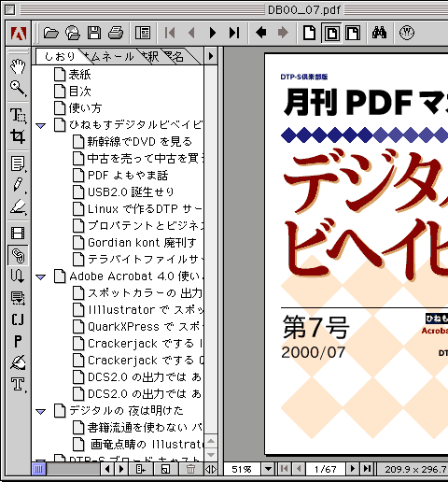
Task: Open a file with the folder icon
Action: pos(51,33)
